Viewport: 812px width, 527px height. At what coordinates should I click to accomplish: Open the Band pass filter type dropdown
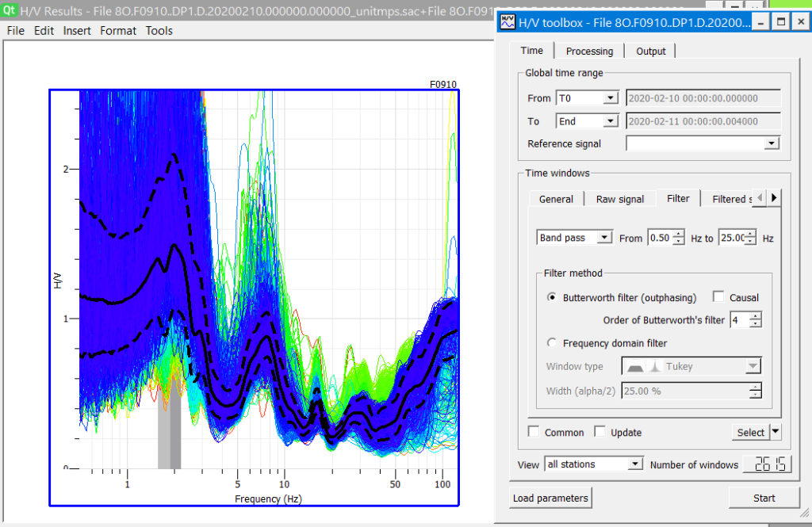(x=574, y=238)
